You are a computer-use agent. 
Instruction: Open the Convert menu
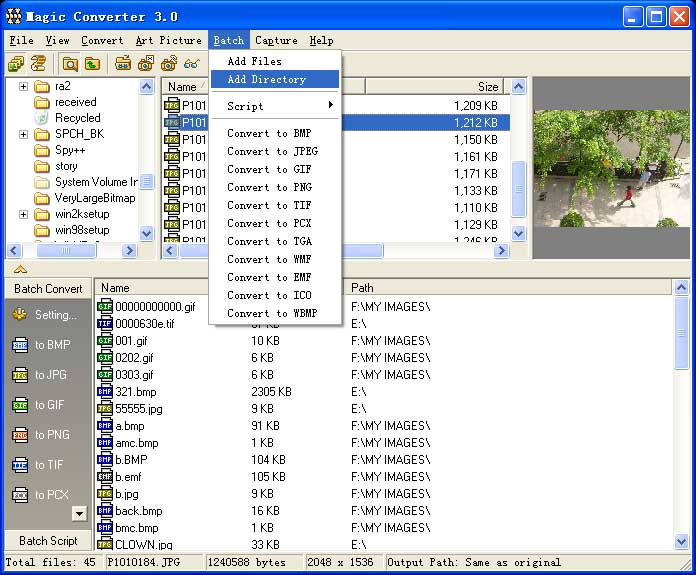tap(103, 40)
